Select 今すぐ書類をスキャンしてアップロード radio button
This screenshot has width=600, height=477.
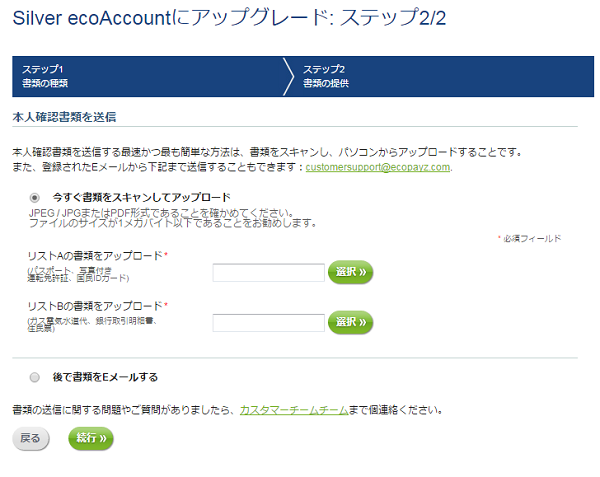[x=34, y=198]
